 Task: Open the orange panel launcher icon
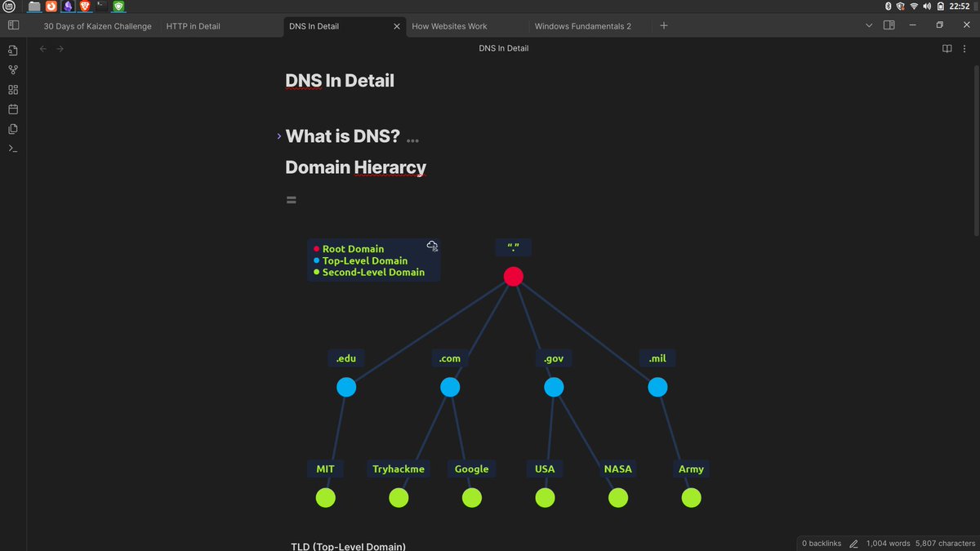tap(51, 7)
